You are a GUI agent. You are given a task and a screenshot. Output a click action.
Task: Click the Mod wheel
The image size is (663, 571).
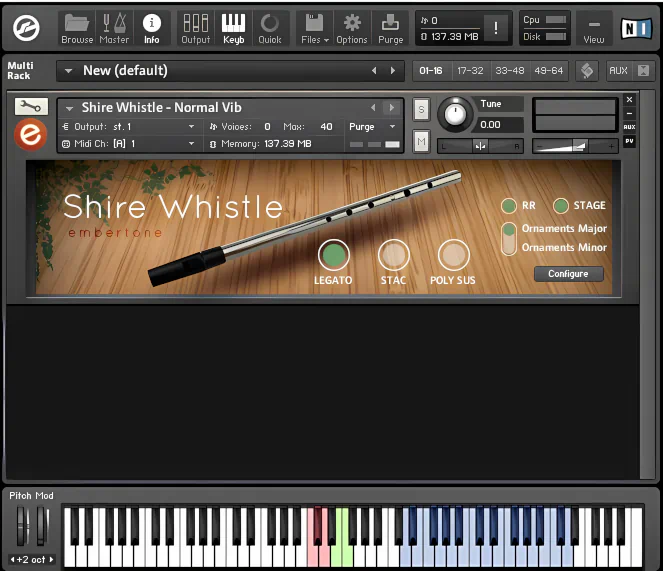42,526
